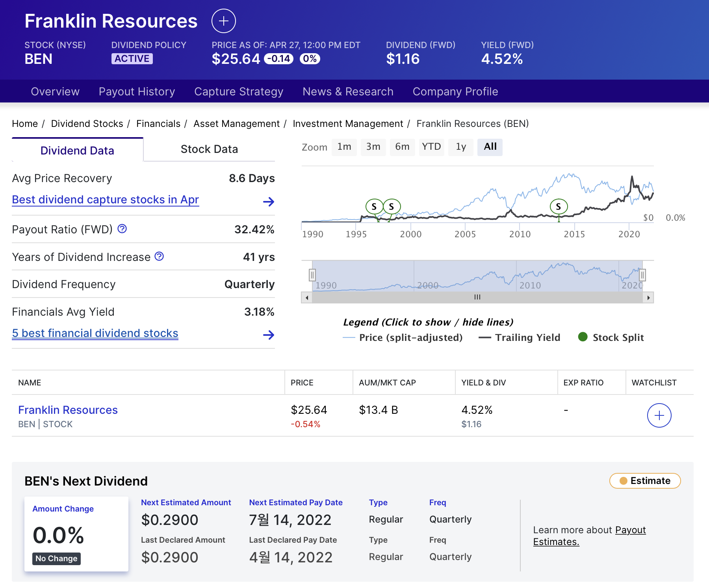
Task: Add BEN to watchlist in table row
Action: [659, 415]
